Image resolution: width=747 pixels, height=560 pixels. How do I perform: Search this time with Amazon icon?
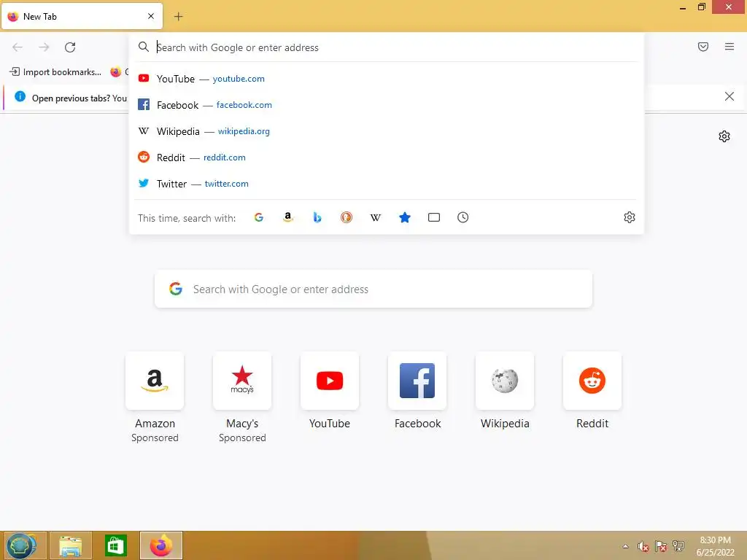pyautogui.click(x=287, y=217)
